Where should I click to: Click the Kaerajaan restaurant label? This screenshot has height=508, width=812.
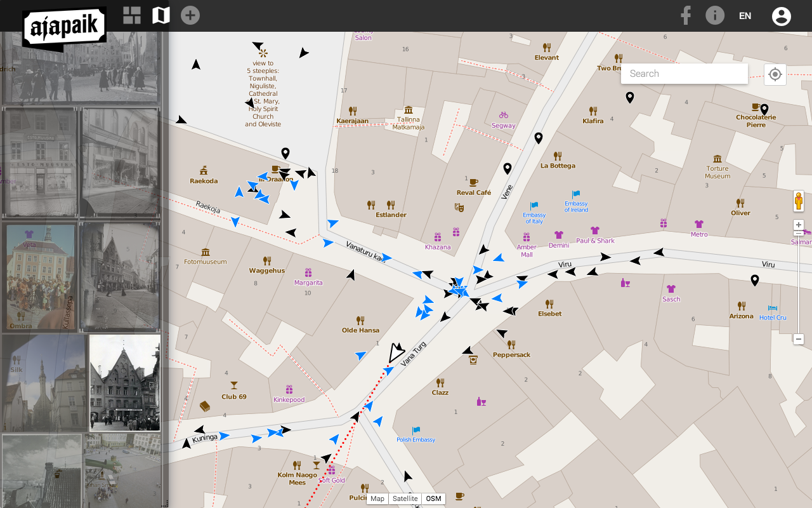(x=353, y=121)
